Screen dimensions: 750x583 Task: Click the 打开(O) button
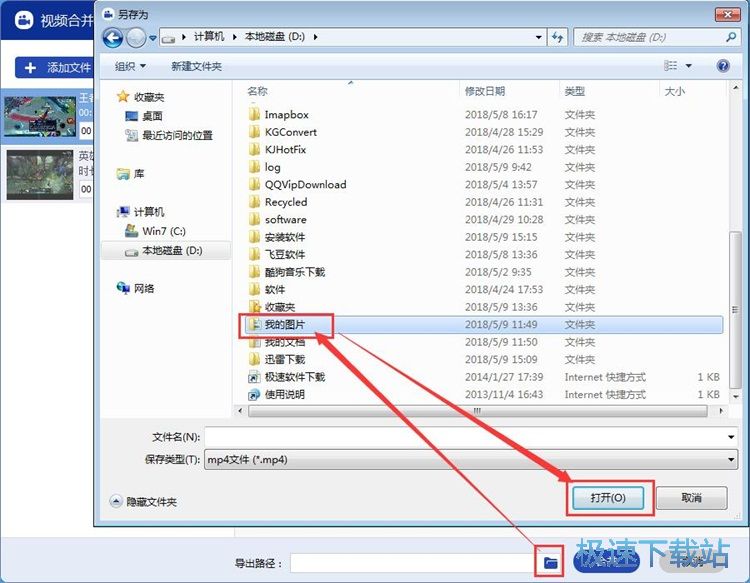click(x=608, y=498)
